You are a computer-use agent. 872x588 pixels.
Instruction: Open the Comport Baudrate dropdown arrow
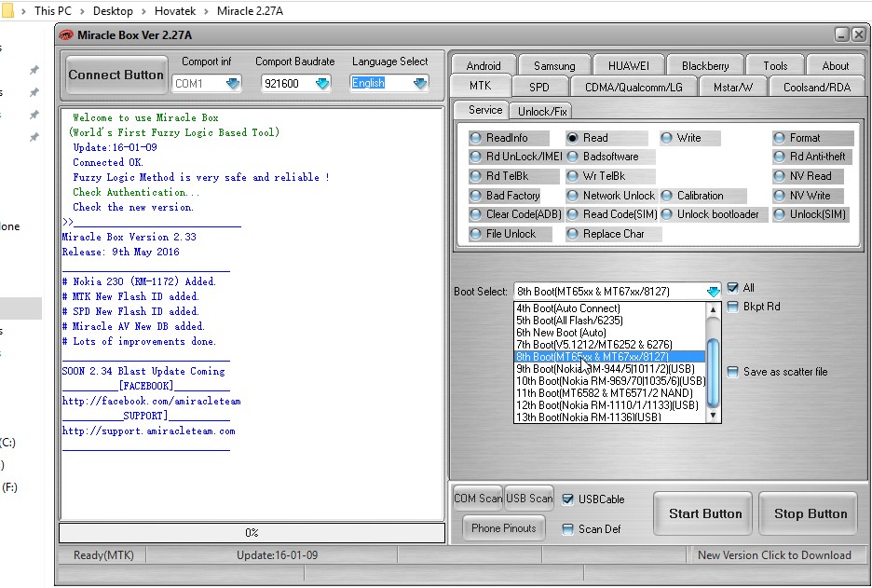point(322,84)
